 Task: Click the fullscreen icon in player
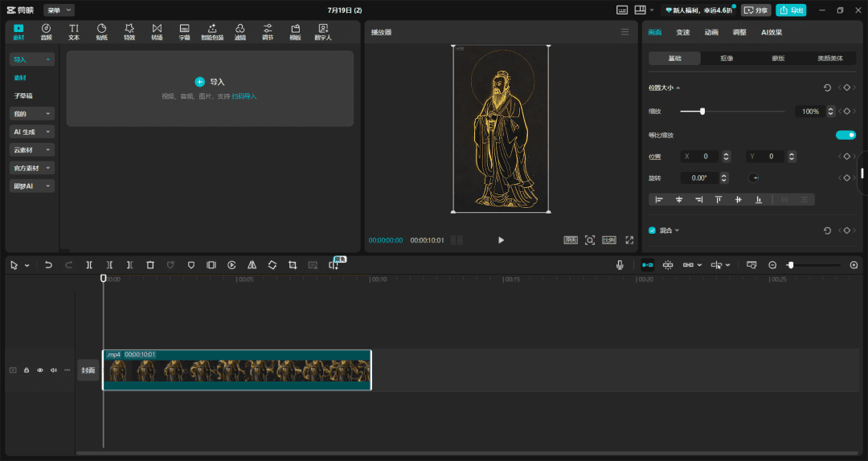coord(629,239)
